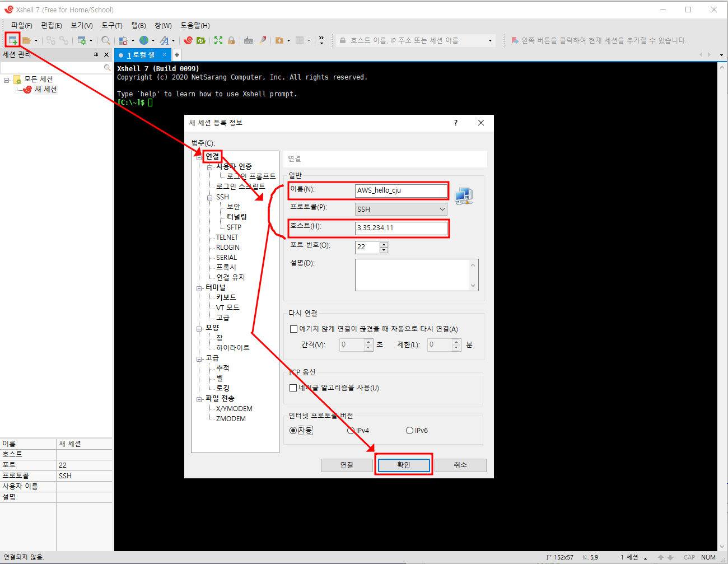Open the 탭(B) menu
This screenshot has height=564, width=728.
[x=138, y=26]
